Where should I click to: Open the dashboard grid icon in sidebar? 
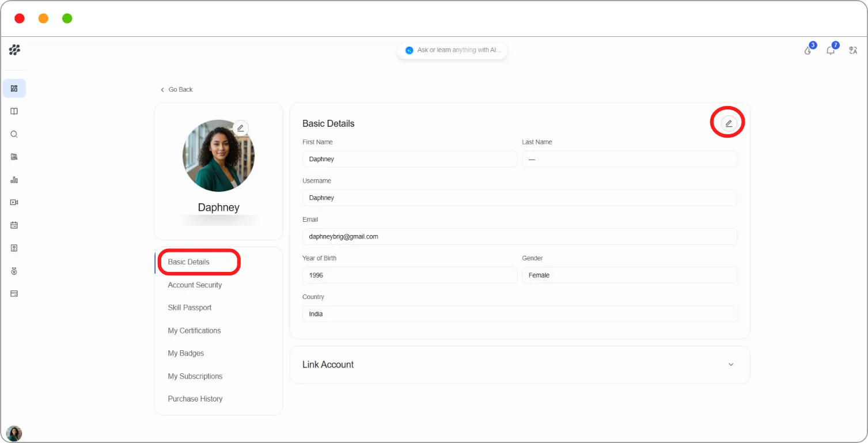[x=14, y=89]
